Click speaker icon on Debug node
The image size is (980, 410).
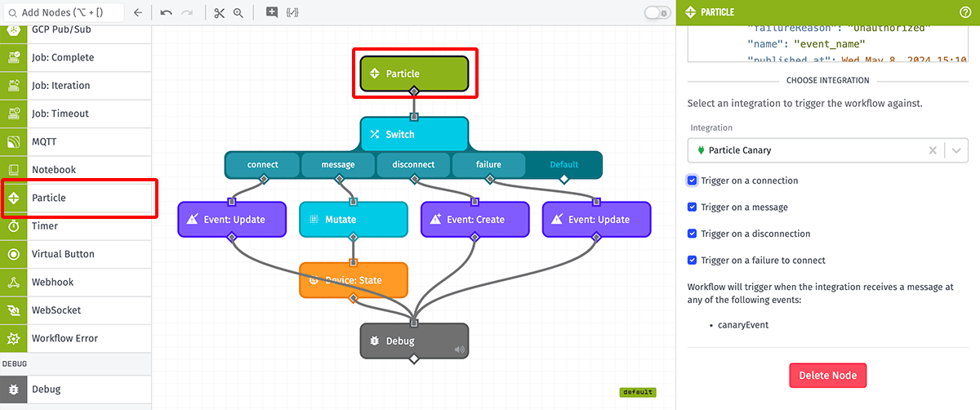[459, 350]
